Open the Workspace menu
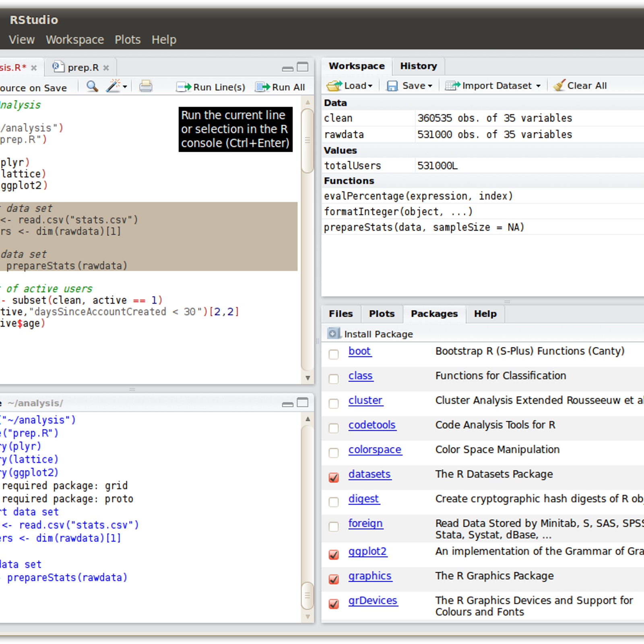 [75, 39]
